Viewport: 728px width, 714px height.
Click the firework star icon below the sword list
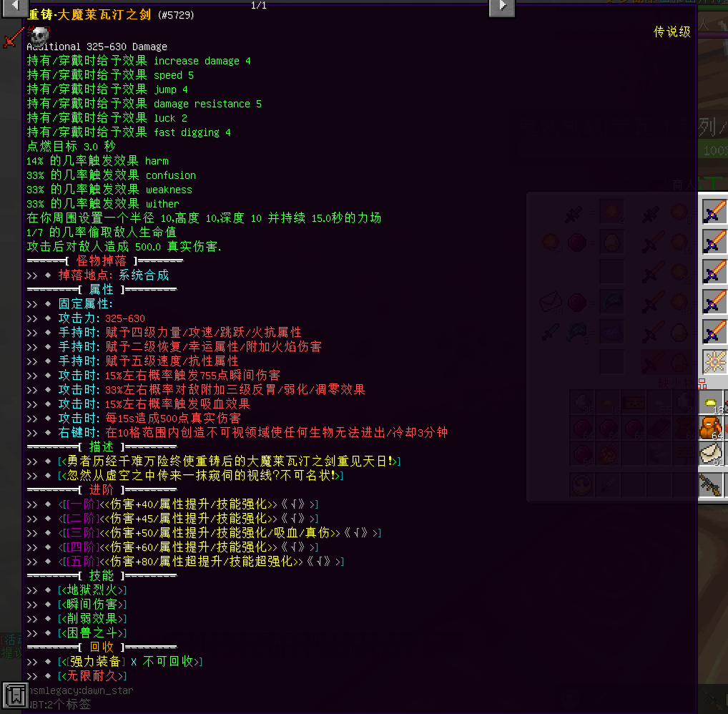pos(714,360)
